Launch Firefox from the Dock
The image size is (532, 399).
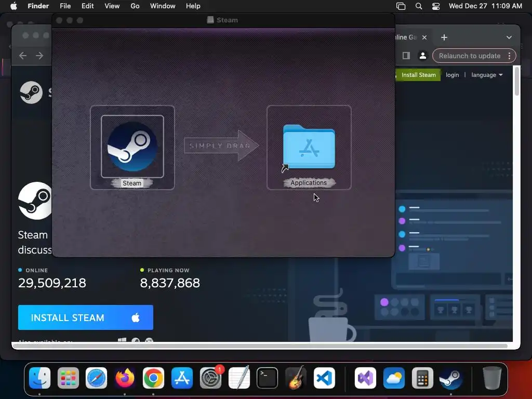(x=125, y=378)
